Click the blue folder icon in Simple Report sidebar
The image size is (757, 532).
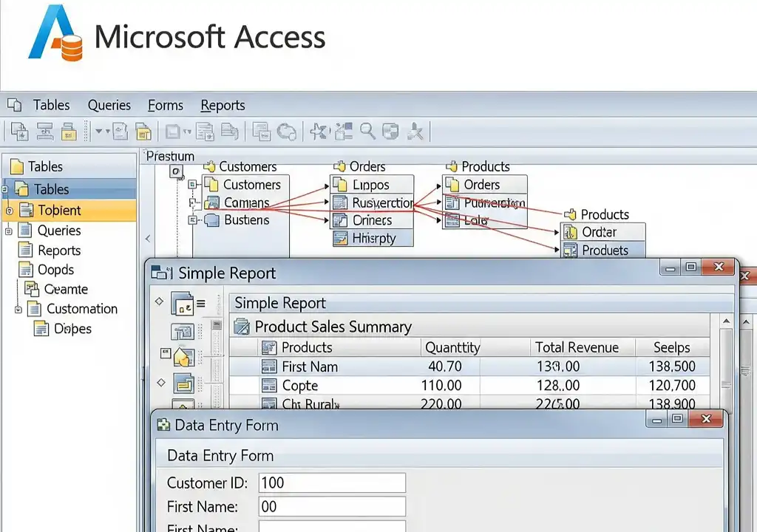coord(183,384)
